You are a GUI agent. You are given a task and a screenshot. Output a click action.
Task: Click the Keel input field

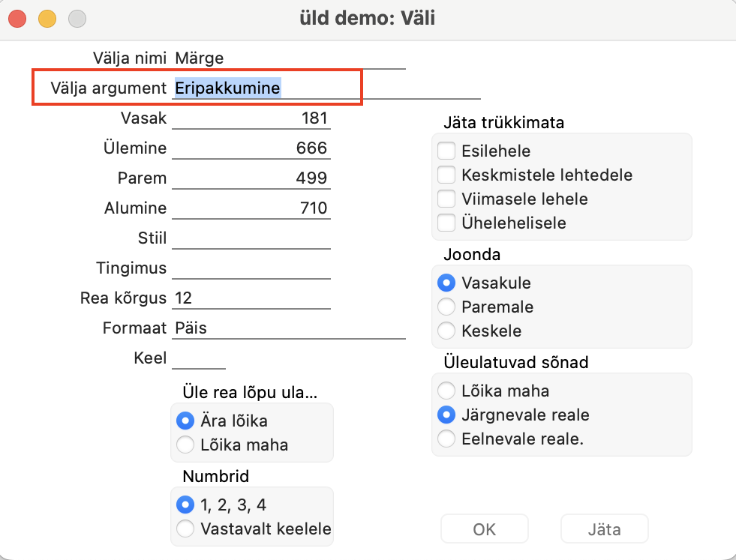click(199, 358)
